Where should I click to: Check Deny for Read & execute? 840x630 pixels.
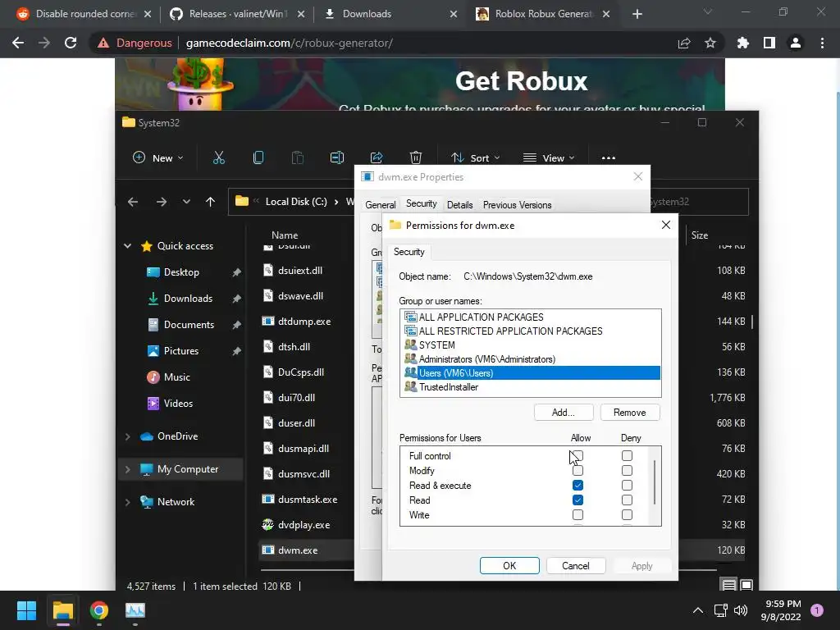627,486
